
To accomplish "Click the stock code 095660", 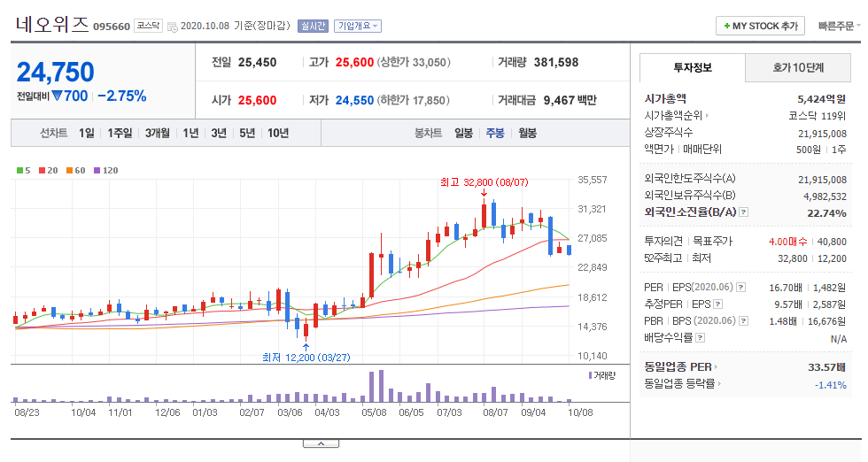I will tap(112, 27).
